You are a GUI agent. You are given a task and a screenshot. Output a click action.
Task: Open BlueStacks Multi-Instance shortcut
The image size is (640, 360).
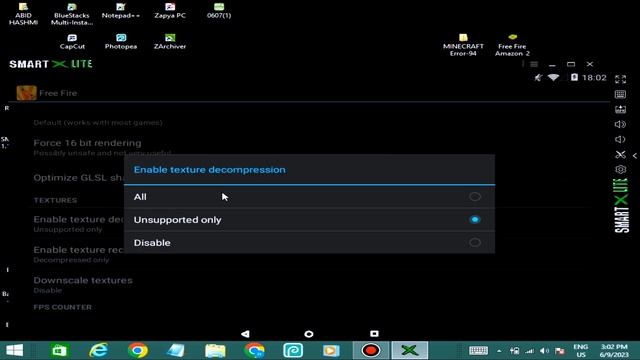72,14
